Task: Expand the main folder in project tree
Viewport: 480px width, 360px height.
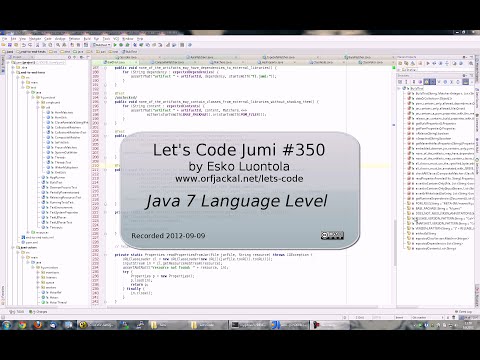Action: pos(23,82)
